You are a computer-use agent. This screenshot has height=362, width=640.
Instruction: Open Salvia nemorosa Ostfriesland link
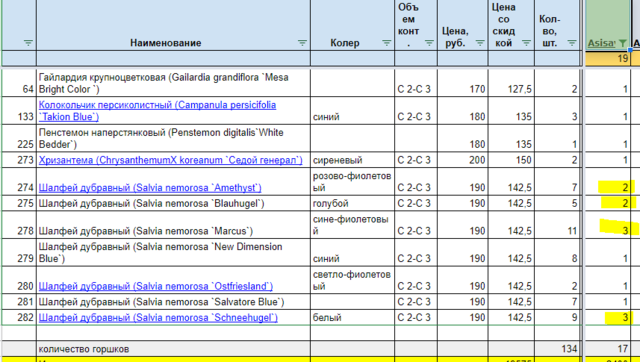(156, 286)
